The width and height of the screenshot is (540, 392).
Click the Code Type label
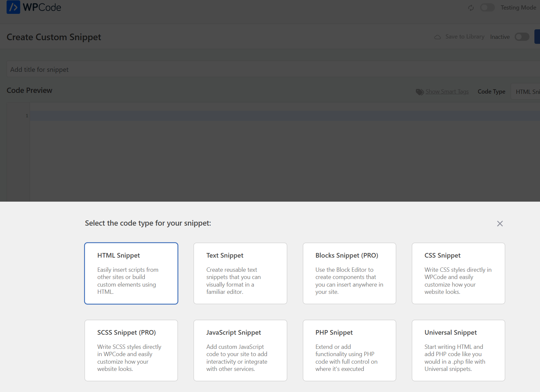[x=491, y=92]
